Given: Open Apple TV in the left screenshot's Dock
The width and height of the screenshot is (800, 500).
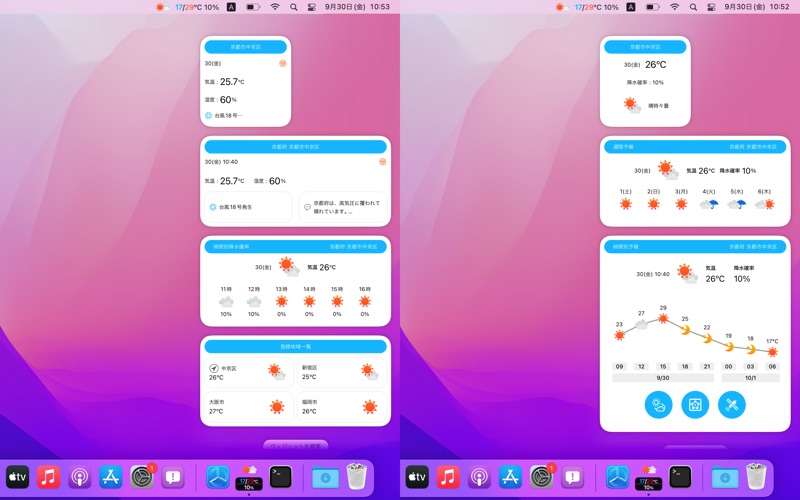Looking at the screenshot, I should 17,477.
